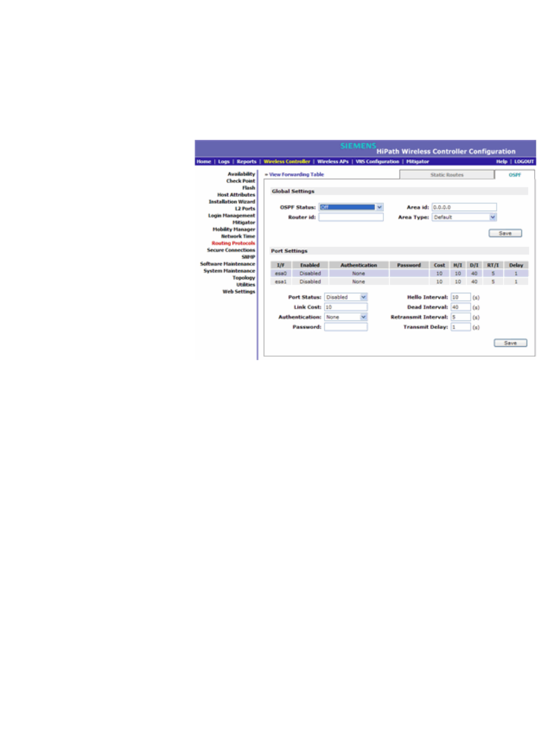
Task: Open L2 Ports in the sidebar
Action: point(245,208)
